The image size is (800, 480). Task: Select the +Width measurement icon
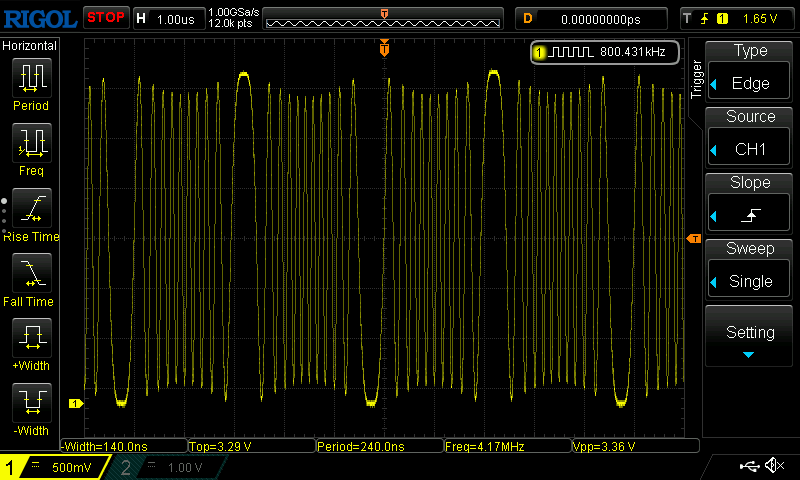coord(32,338)
